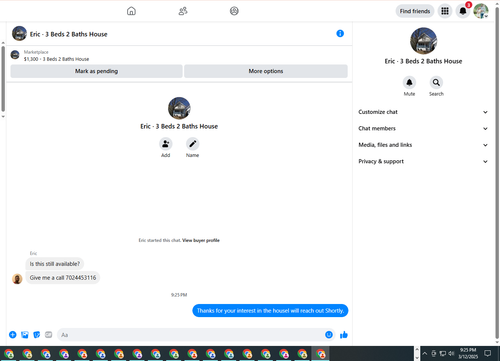Send a thumbs-up like
The image size is (500, 361).
[344, 335]
